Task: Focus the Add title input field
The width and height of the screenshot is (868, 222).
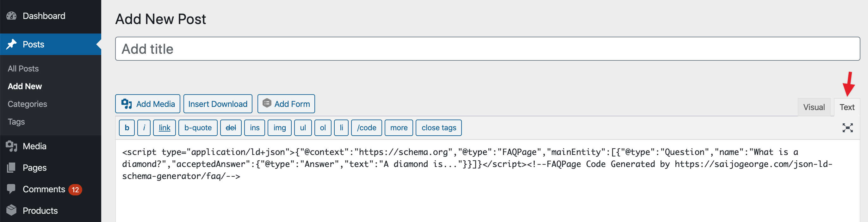Action: 487,49
